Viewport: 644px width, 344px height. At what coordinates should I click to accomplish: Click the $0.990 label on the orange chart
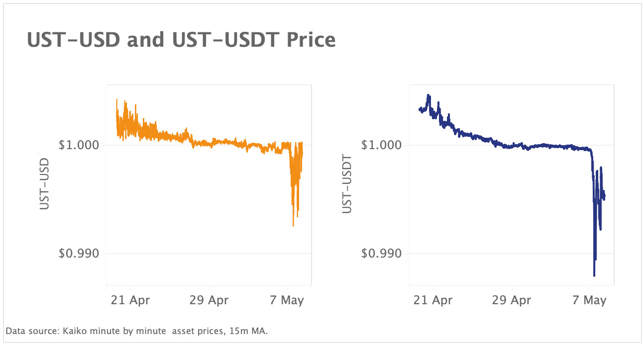[x=78, y=254]
